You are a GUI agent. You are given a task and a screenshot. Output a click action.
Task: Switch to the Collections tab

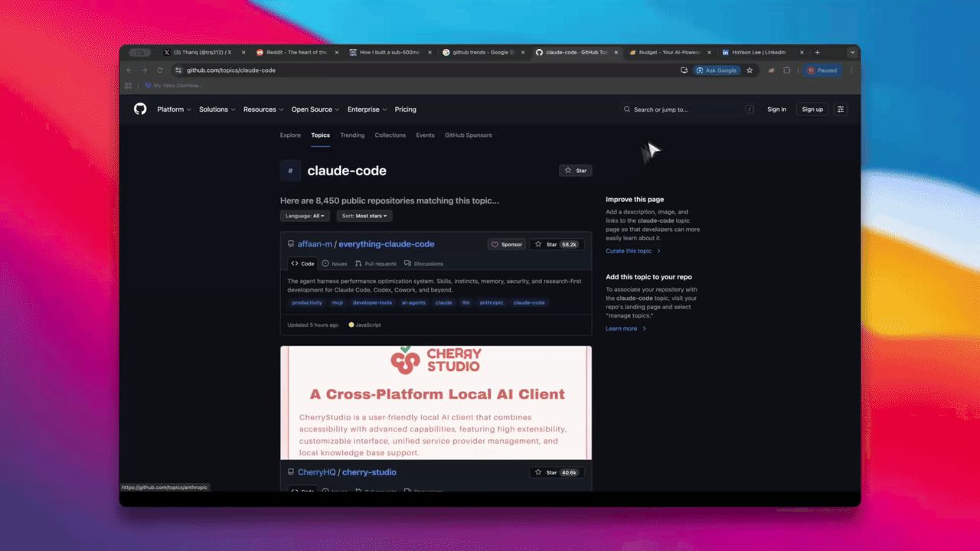click(390, 135)
